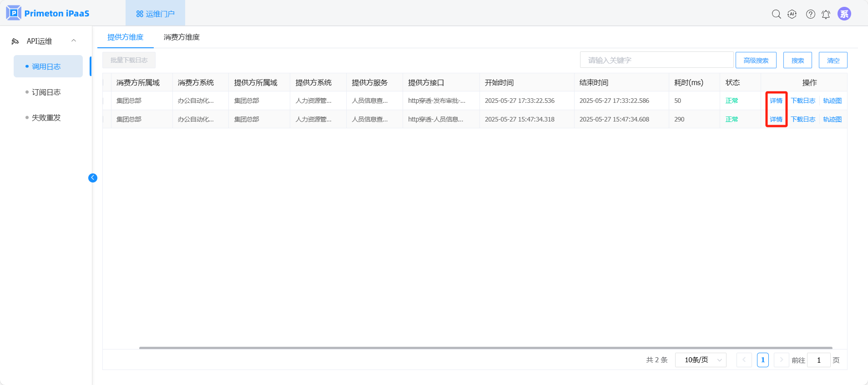Open the notifications bell

click(x=826, y=15)
